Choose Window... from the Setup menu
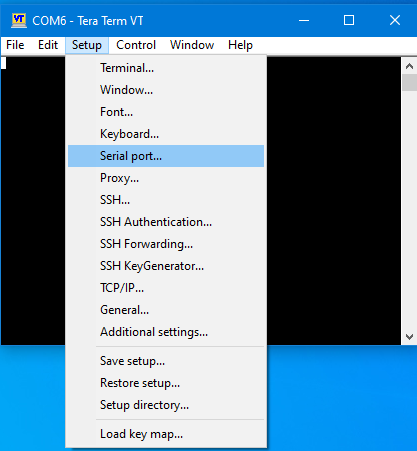 166,90
